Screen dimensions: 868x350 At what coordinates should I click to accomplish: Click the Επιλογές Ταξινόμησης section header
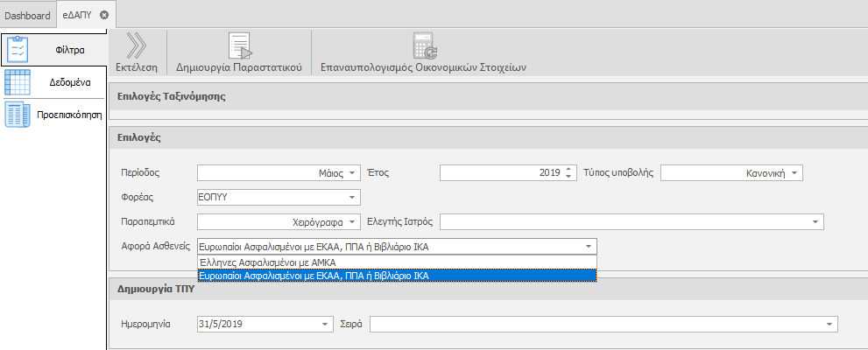pos(172,96)
